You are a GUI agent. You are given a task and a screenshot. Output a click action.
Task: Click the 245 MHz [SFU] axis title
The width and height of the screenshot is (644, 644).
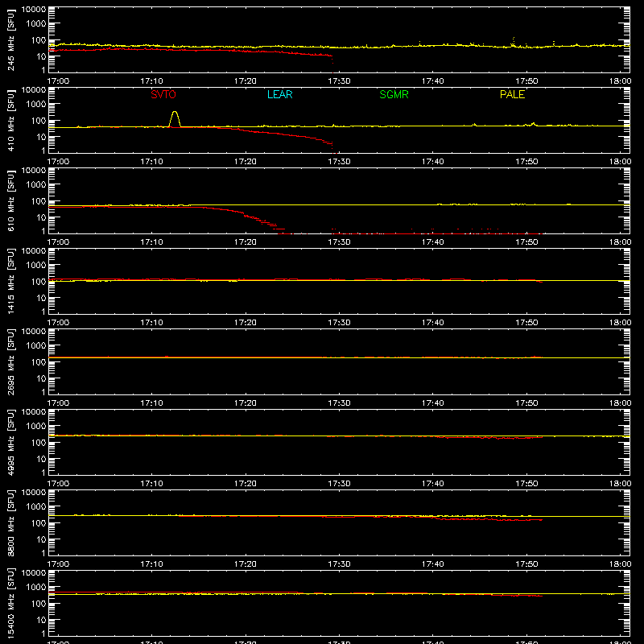10,39
